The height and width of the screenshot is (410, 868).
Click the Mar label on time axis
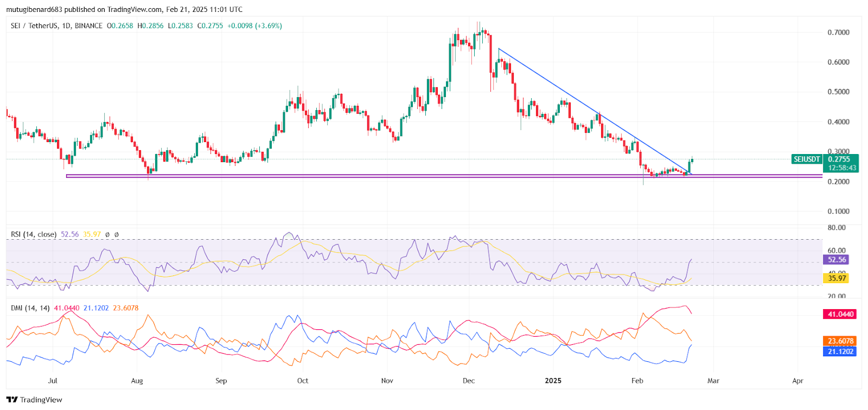point(713,380)
